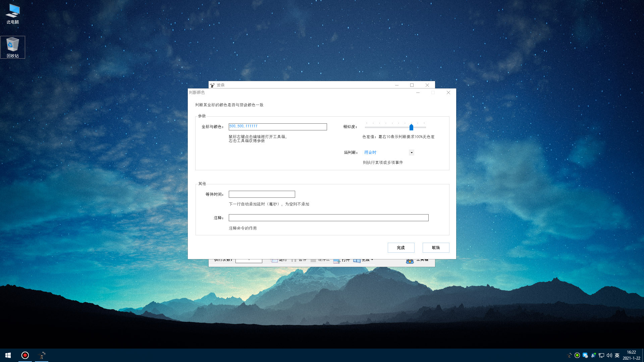Click the 注释 comment text field

tap(328, 218)
